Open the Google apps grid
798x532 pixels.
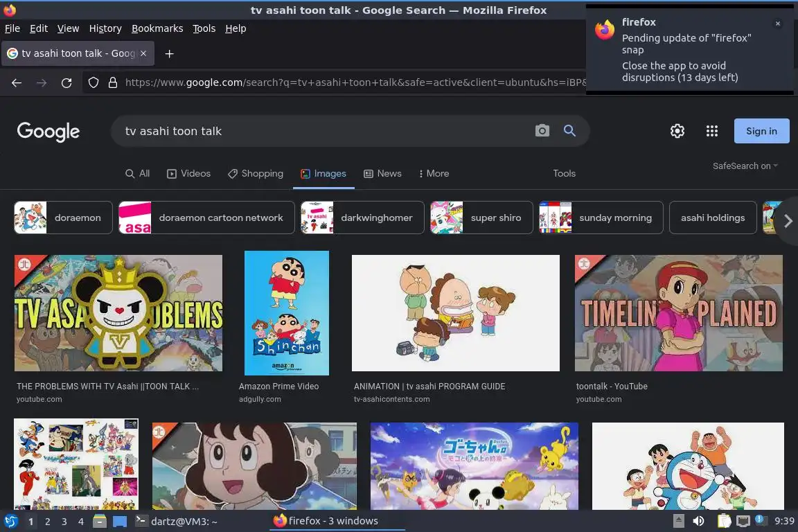point(711,131)
